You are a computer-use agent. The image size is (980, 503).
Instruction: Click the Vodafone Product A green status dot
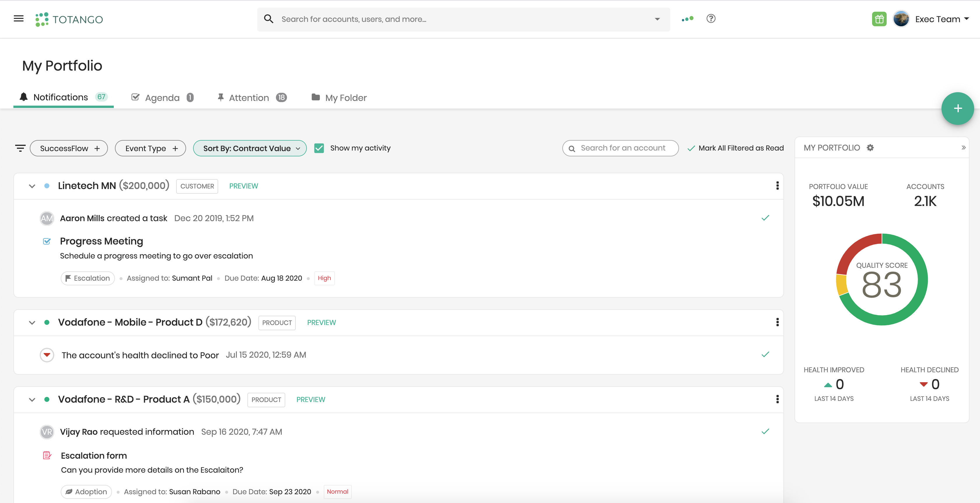(x=47, y=399)
